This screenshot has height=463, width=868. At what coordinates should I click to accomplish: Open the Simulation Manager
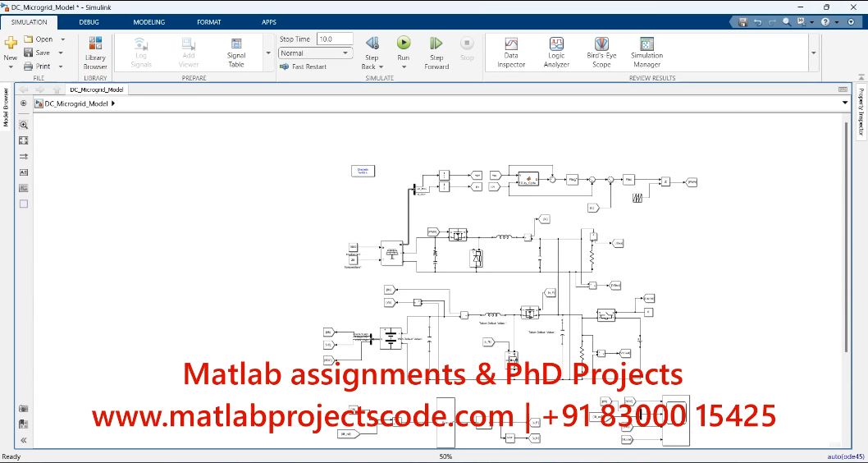[x=646, y=53]
